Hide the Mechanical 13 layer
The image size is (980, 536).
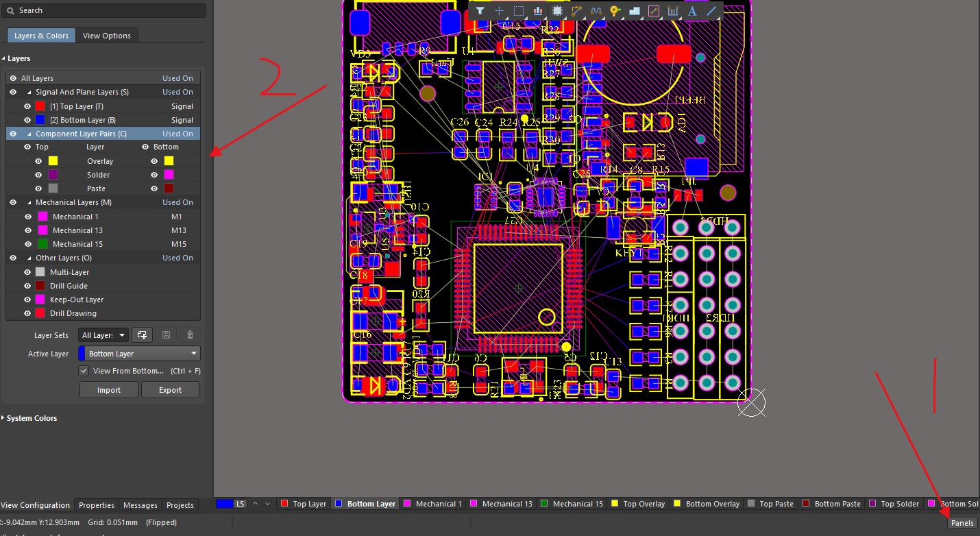coord(28,230)
